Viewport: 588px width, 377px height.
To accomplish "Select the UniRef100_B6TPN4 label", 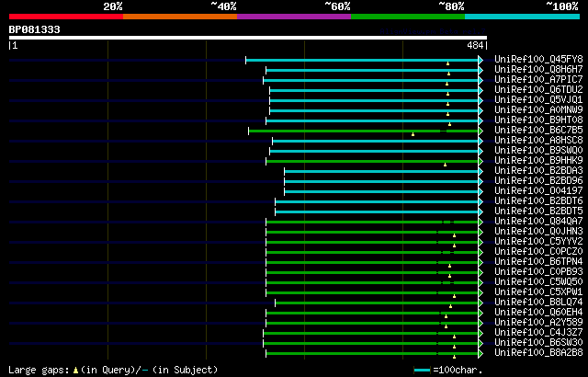I will [x=539, y=262].
